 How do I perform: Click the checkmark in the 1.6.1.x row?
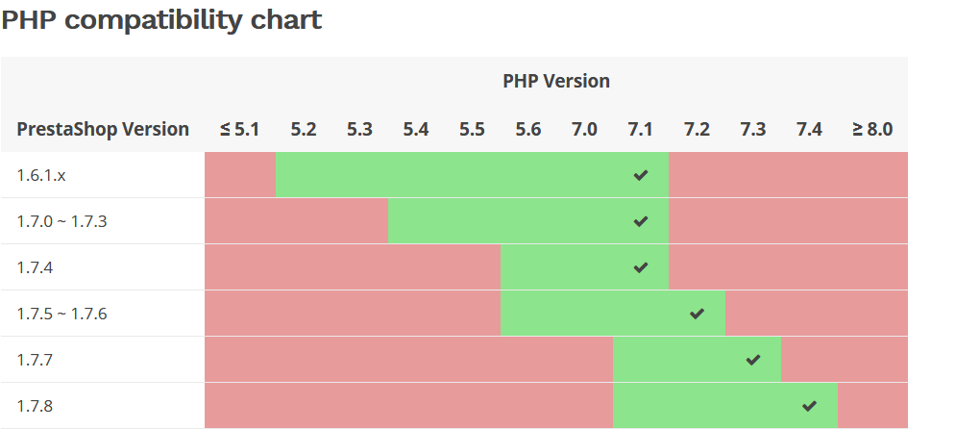(641, 175)
